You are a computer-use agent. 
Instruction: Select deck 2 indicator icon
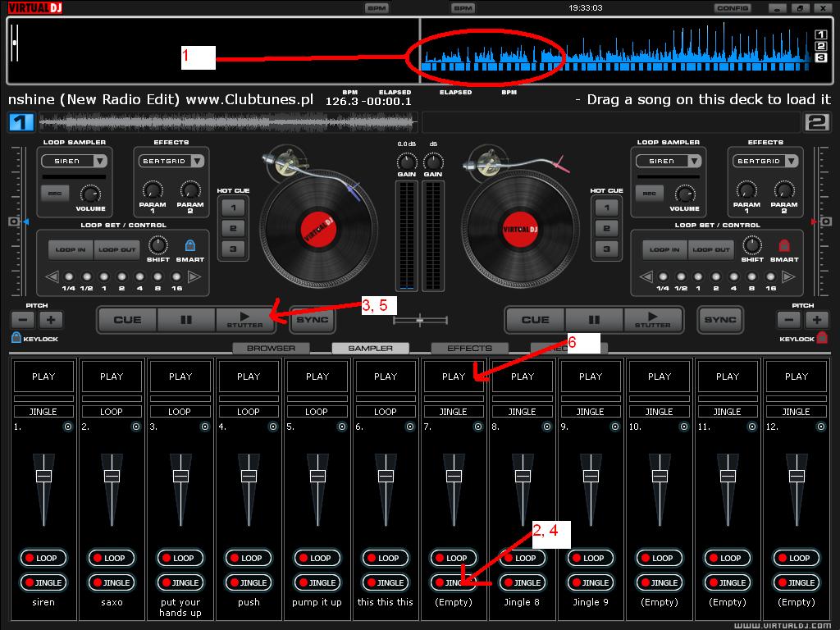pyautogui.click(x=818, y=122)
